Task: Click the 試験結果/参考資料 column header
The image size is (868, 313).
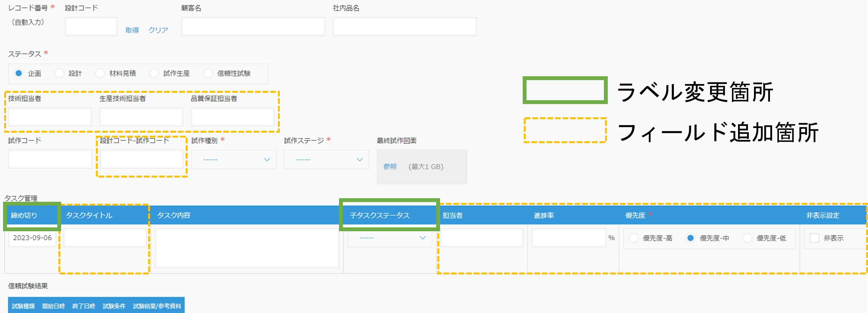Action: 157,306
